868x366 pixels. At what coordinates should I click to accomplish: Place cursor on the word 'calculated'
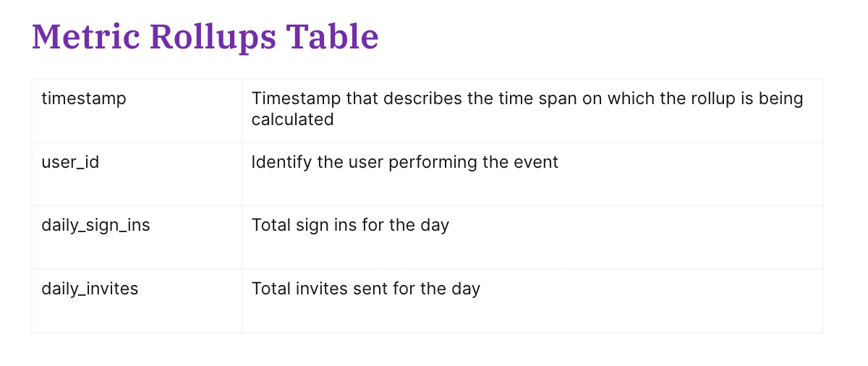tap(293, 119)
